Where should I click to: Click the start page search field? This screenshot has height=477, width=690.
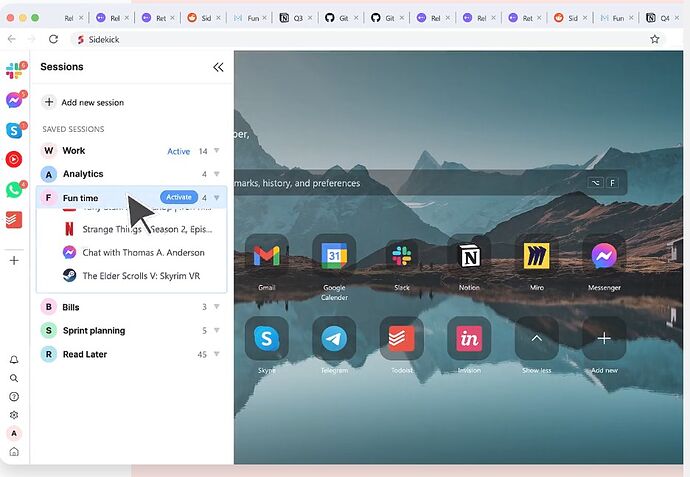pos(430,183)
